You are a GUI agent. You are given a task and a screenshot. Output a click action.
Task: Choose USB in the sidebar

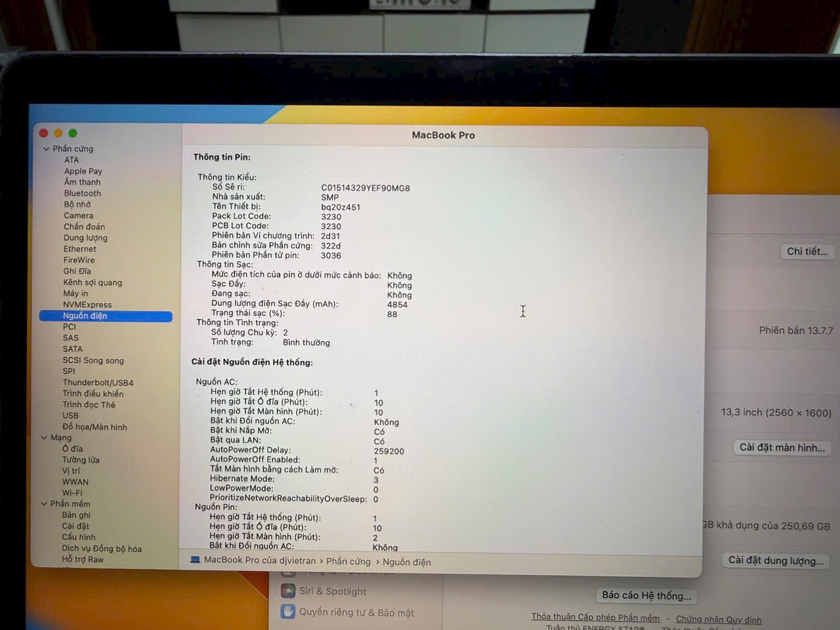tap(70, 415)
